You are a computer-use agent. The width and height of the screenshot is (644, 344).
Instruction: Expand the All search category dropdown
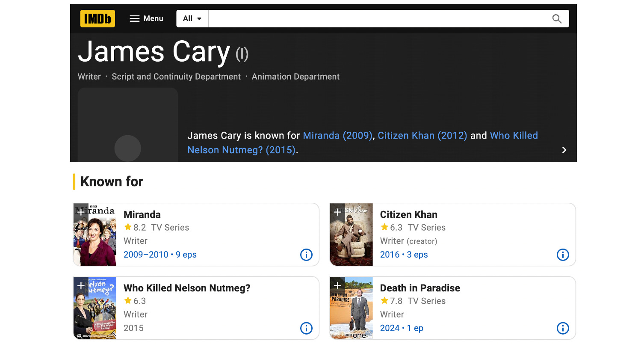[192, 18]
